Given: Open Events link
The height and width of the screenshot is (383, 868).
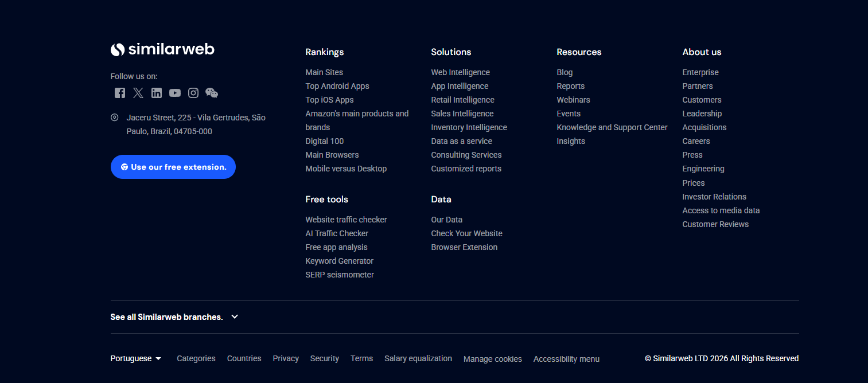Looking at the screenshot, I should point(569,114).
